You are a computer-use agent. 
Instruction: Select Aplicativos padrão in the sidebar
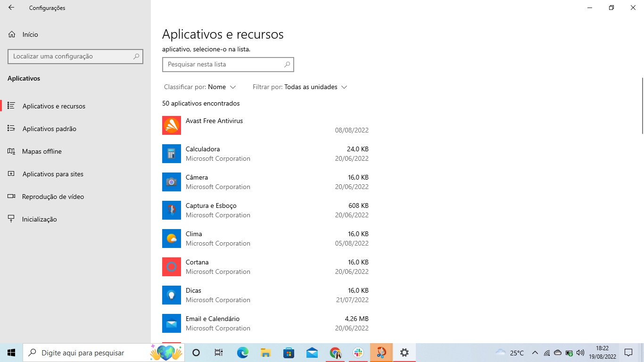(50, 129)
